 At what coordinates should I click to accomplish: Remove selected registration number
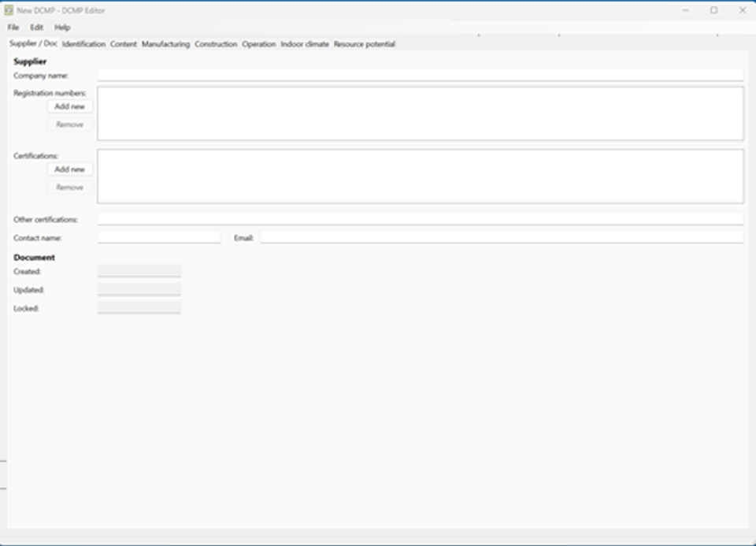70,125
